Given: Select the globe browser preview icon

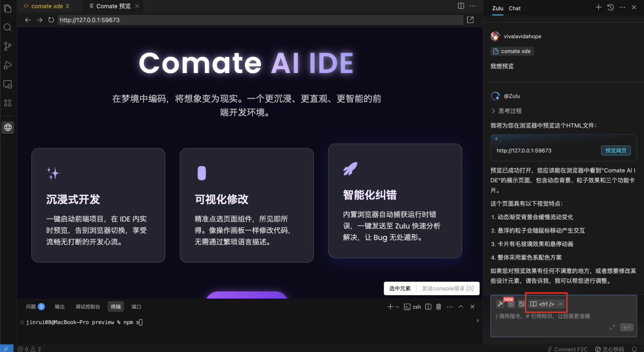Looking at the screenshot, I should [8, 127].
